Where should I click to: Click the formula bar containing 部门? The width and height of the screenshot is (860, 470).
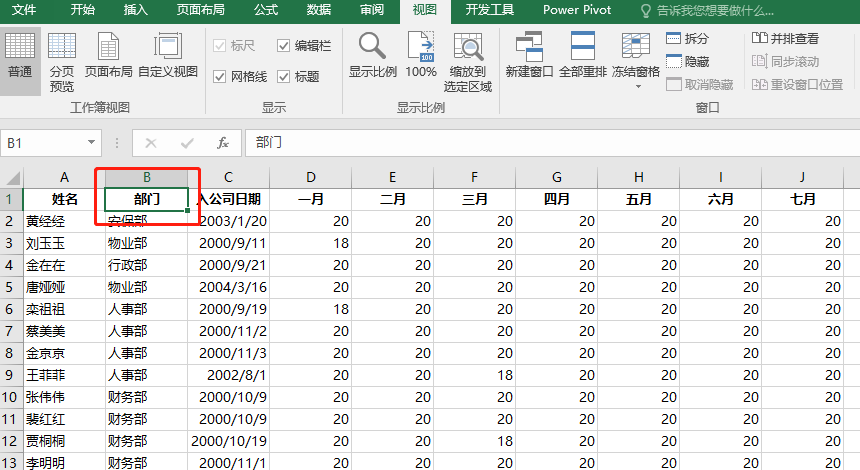point(551,143)
